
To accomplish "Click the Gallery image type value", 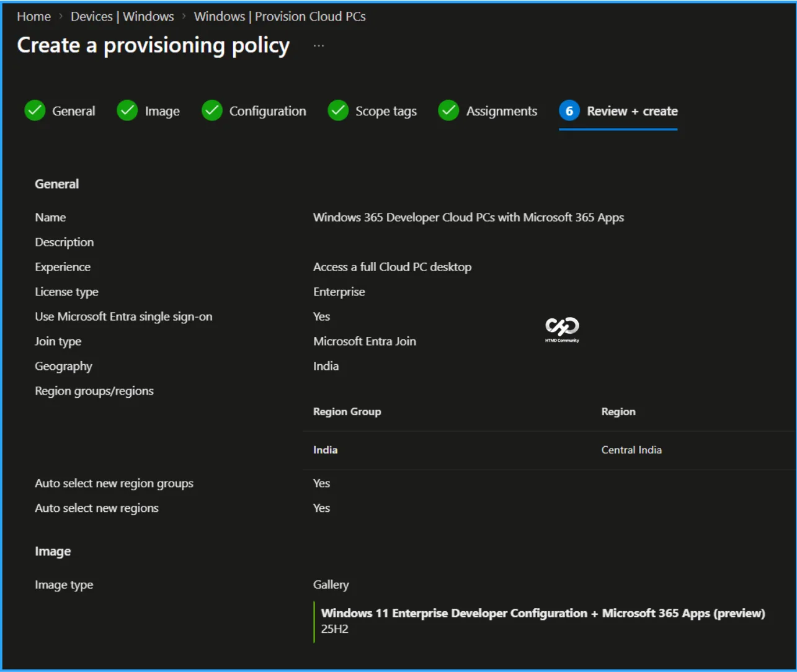I will pos(331,585).
